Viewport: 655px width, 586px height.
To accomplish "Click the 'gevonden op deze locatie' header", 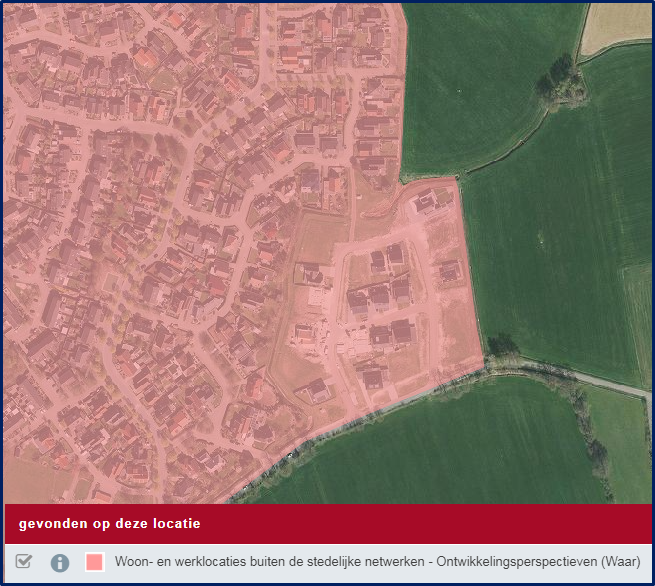I will coord(109,523).
